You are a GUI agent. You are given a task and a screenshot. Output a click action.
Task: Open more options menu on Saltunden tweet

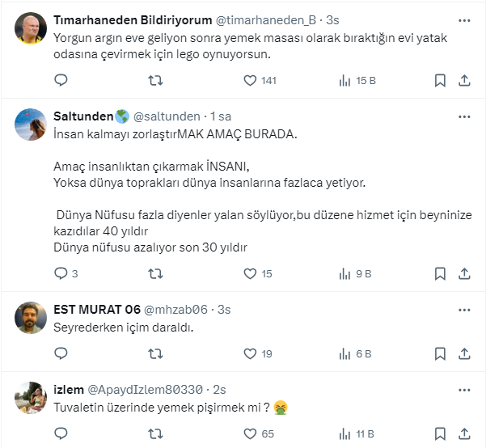click(464, 115)
